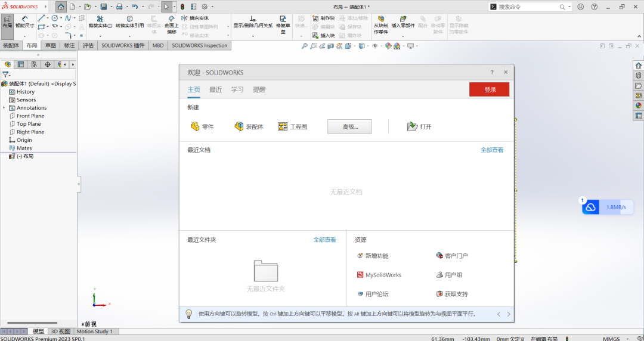644x341 pixels.
Task: Open the MySolidWorks resource link
Action: pyautogui.click(x=379, y=275)
